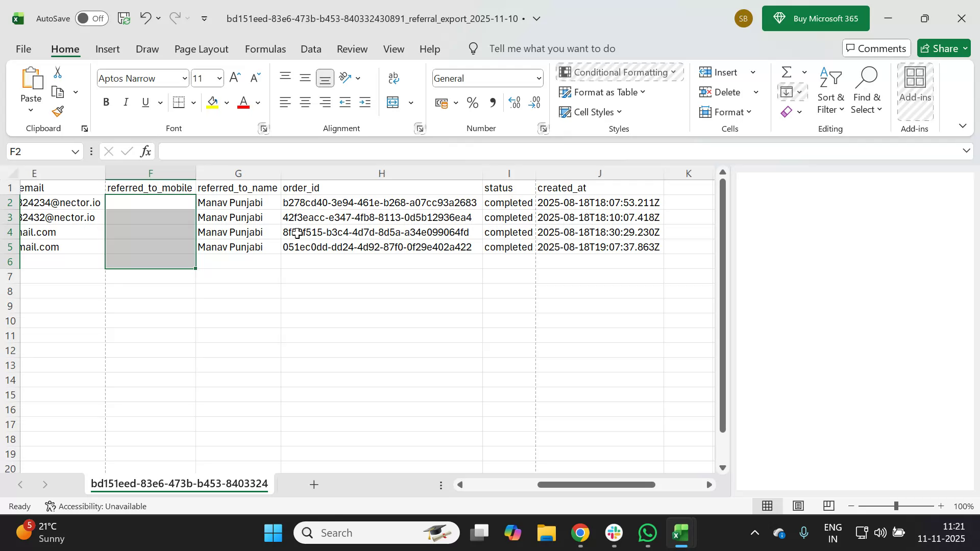
Task: Toggle center alignment
Action: pyautogui.click(x=305, y=102)
